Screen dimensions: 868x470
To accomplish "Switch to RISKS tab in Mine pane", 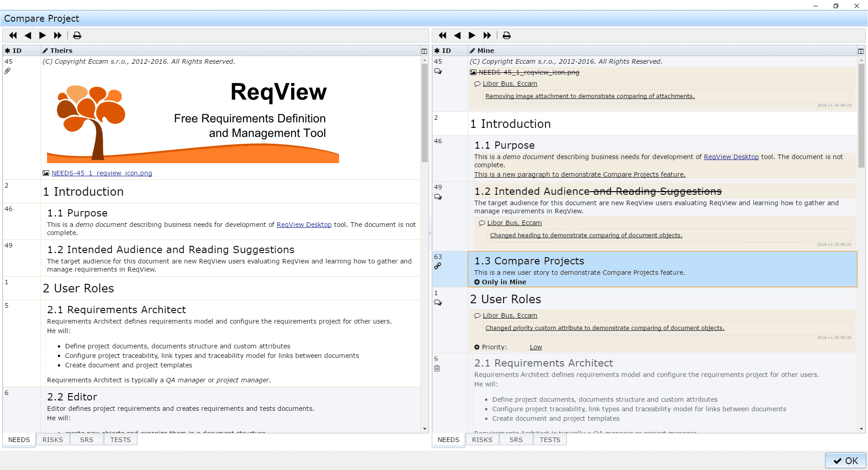I will 482,440.
